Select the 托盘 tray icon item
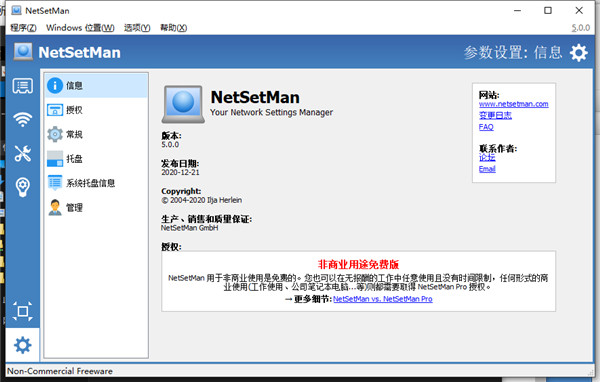The width and height of the screenshot is (600, 382). click(x=55, y=159)
